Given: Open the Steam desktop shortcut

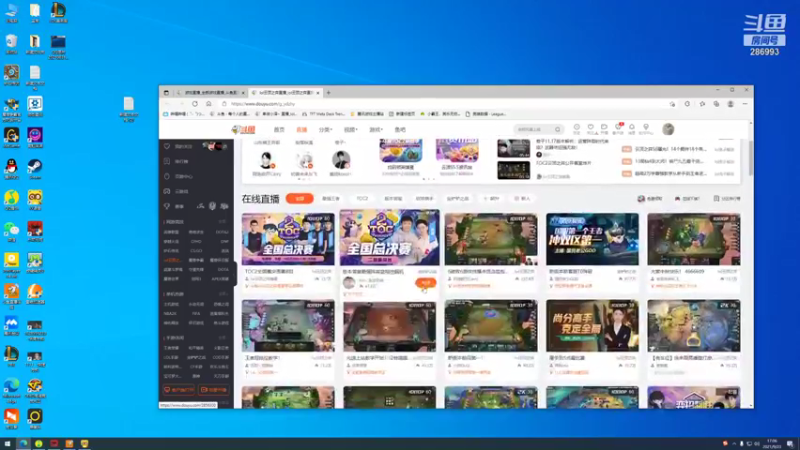Looking at the screenshot, I should (x=35, y=169).
